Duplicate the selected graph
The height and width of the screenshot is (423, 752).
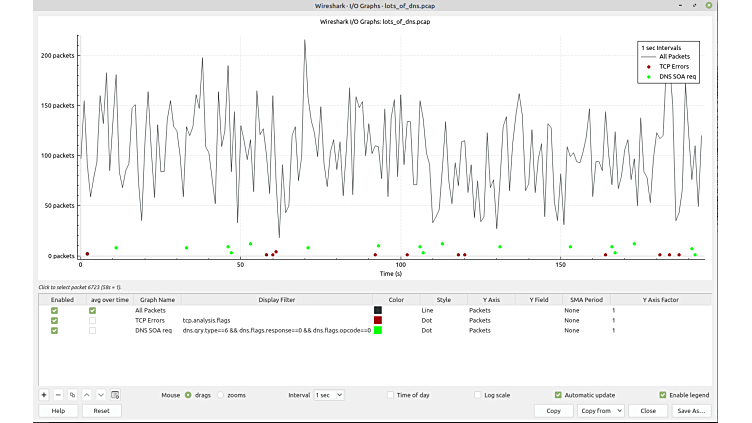[72, 395]
